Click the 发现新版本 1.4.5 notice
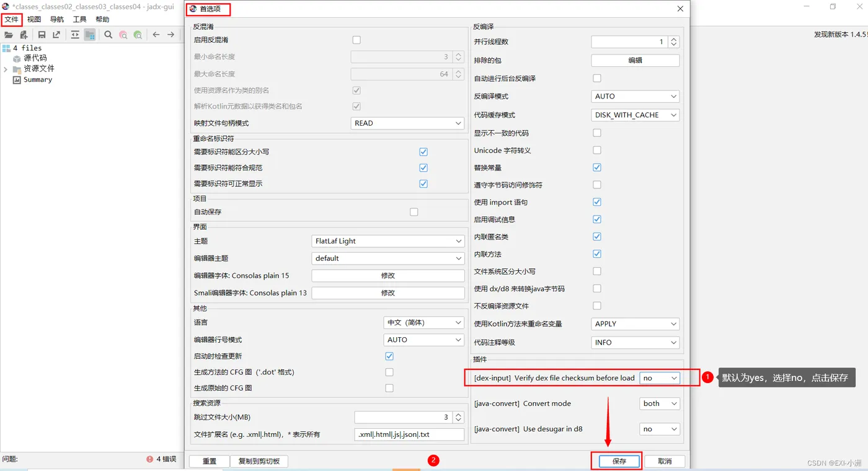Screen dimensions: 868x471 pyautogui.click(x=840, y=35)
